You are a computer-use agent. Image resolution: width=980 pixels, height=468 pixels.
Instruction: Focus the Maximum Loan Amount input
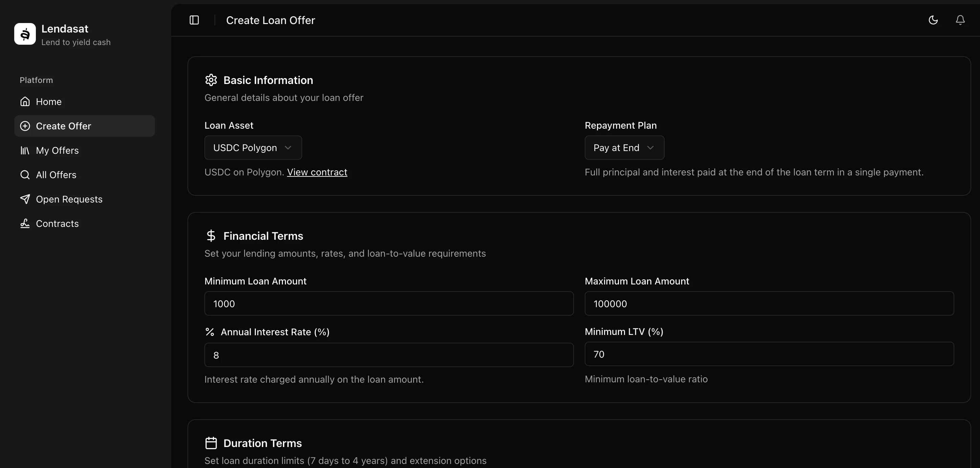point(769,303)
